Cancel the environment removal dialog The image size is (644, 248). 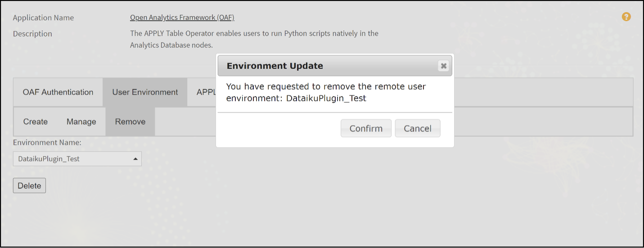click(418, 128)
